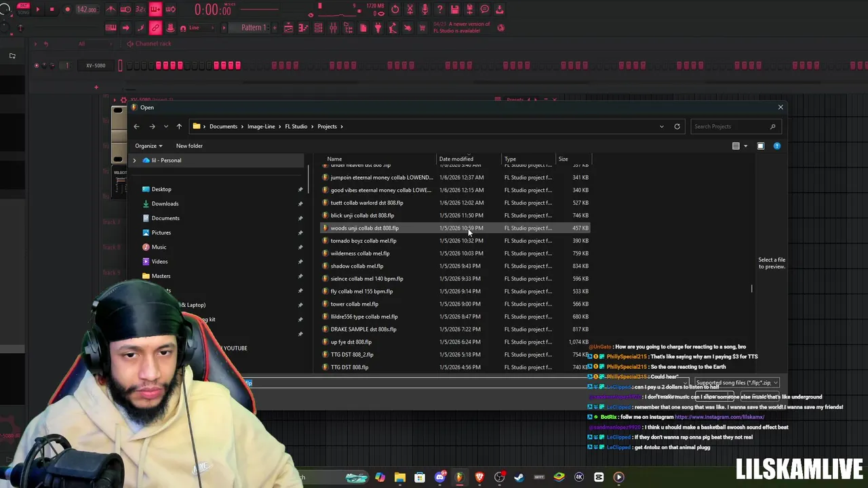Arm the record button in FL Studio

[67, 9]
